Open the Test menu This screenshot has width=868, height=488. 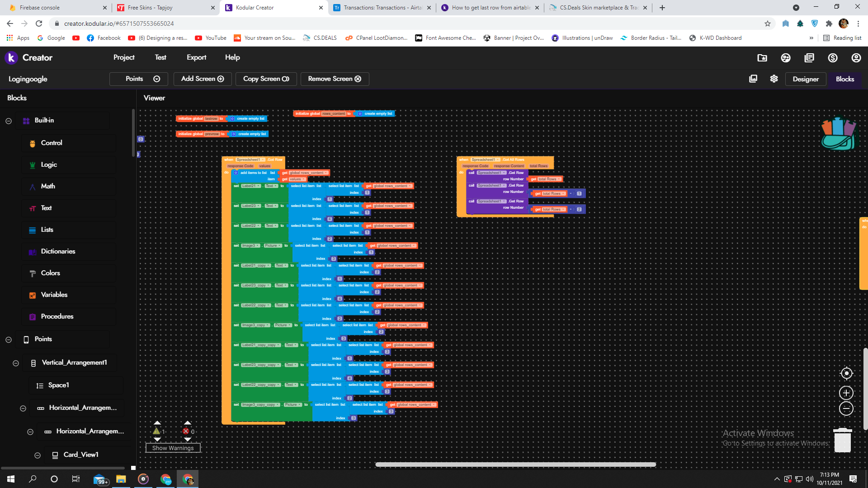pyautogui.click(x=160, y=57)
